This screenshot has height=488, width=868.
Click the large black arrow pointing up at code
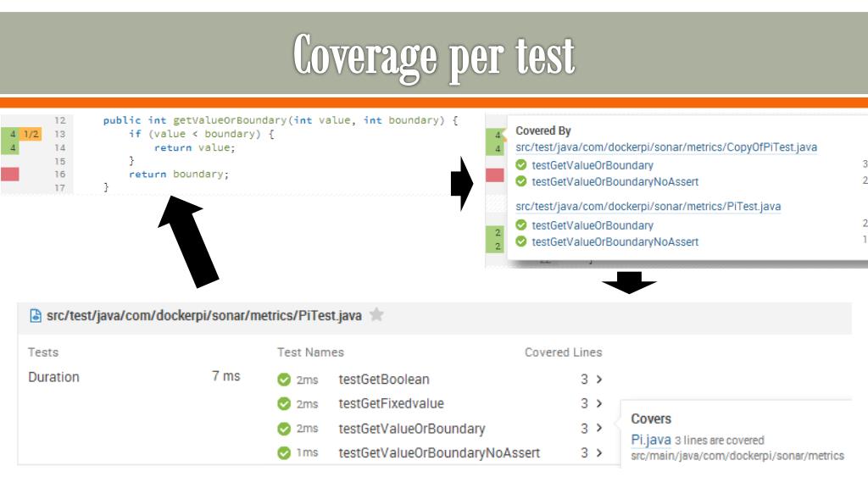[188, 241]
